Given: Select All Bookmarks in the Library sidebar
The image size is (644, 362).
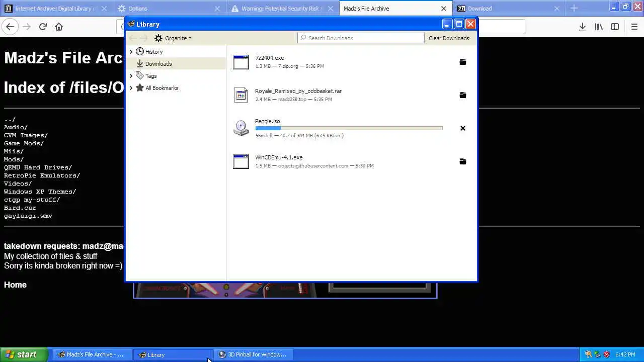Looking at the screenshot, I should point(176,88).
